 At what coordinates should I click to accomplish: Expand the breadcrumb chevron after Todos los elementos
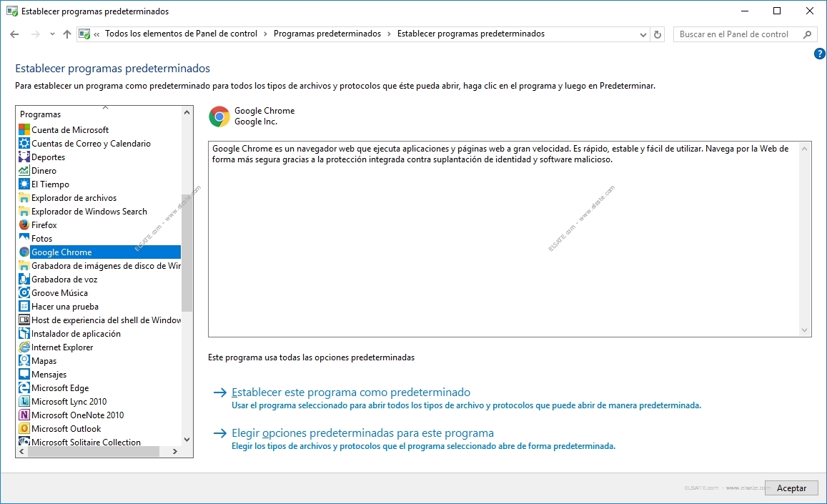click(265, 34)
